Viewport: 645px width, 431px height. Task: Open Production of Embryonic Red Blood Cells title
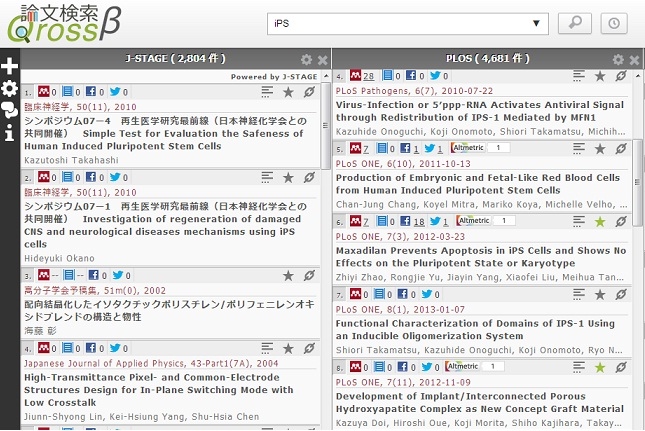478,184
